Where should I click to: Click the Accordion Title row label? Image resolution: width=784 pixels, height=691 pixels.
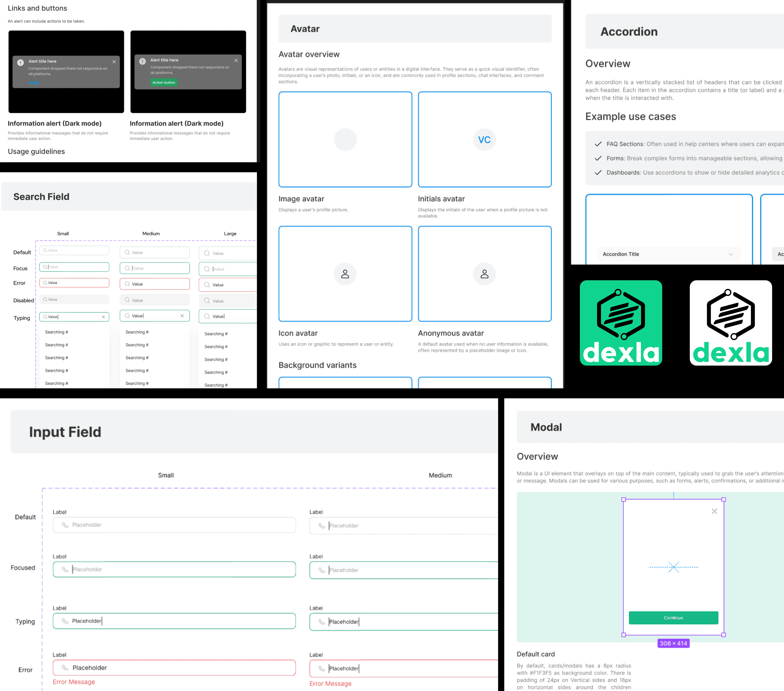[x=621, y=254]
